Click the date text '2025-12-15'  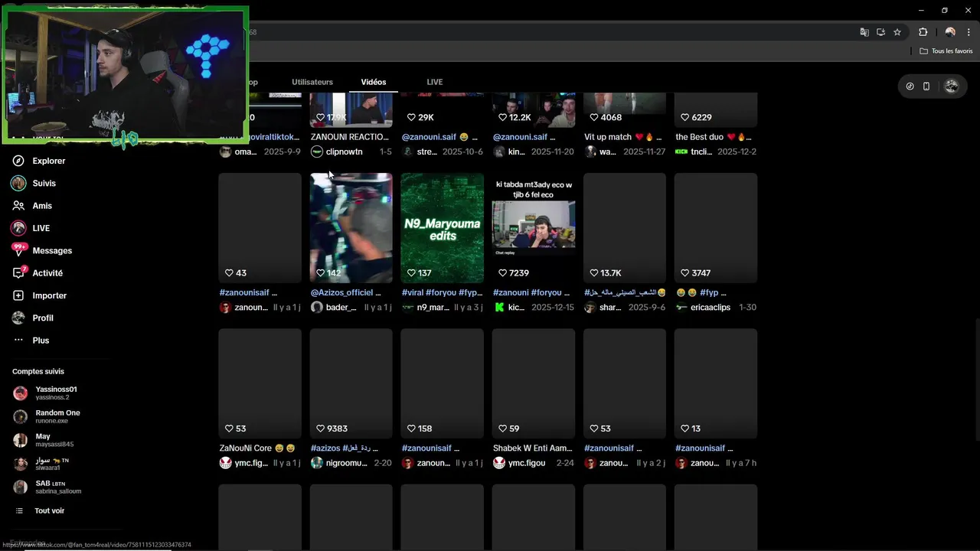[x=552, y=308]
